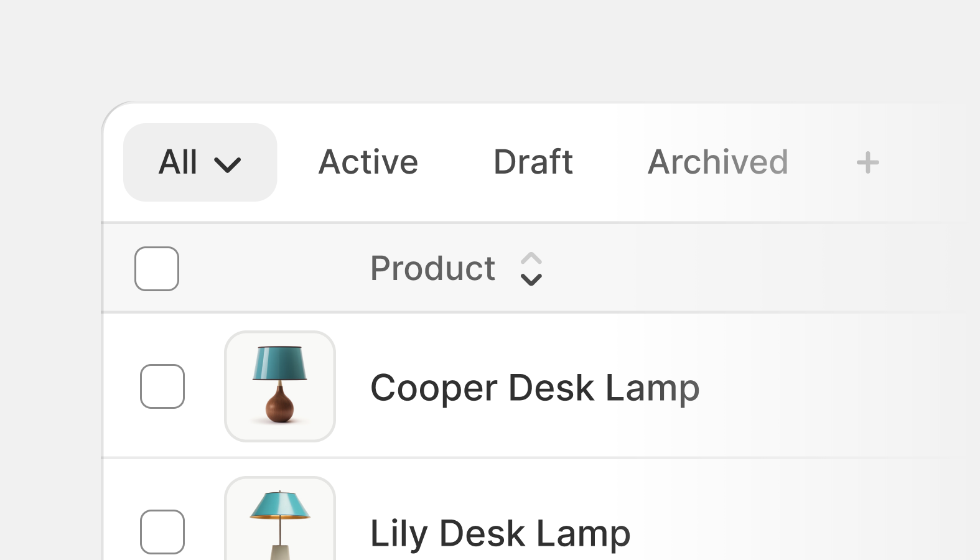The image size is (980, 560).
Task: Switch to the Archived tab
Action: pos(717,162)
